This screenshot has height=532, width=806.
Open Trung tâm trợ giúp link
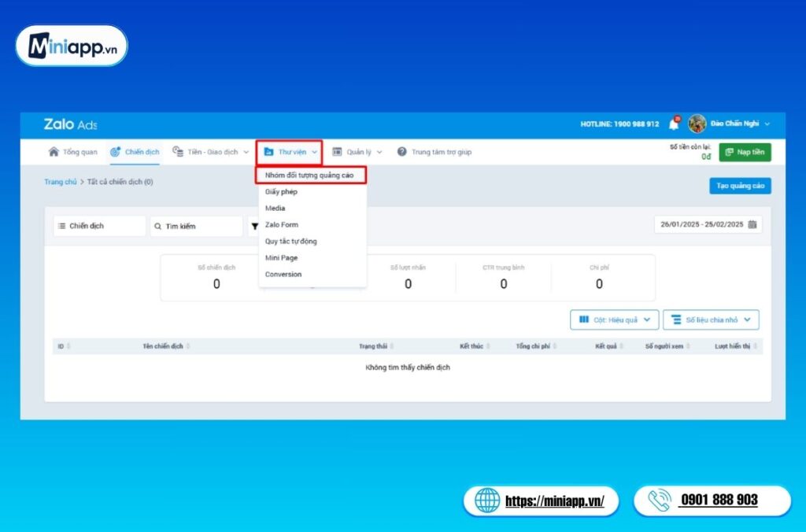tap(434, 152)
